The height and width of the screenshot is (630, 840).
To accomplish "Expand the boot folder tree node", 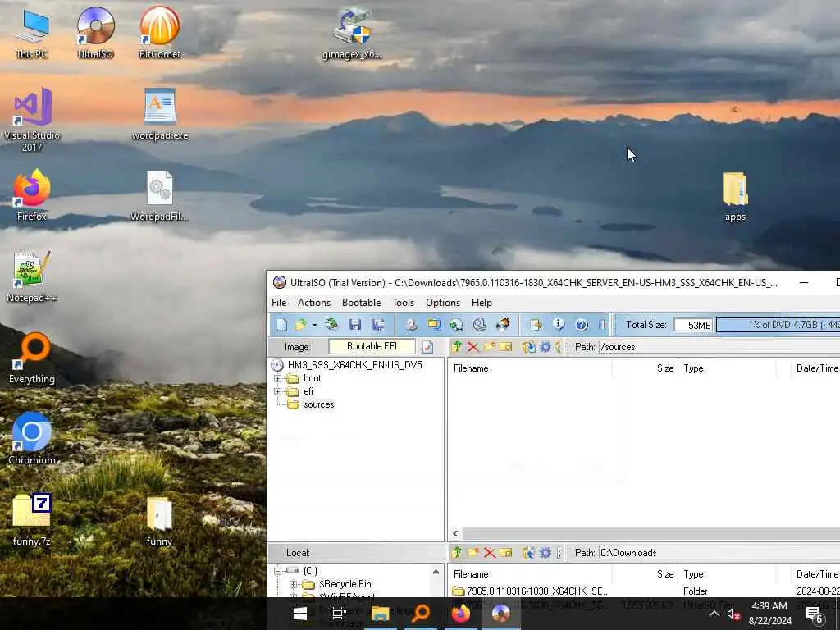I will 277,378.
